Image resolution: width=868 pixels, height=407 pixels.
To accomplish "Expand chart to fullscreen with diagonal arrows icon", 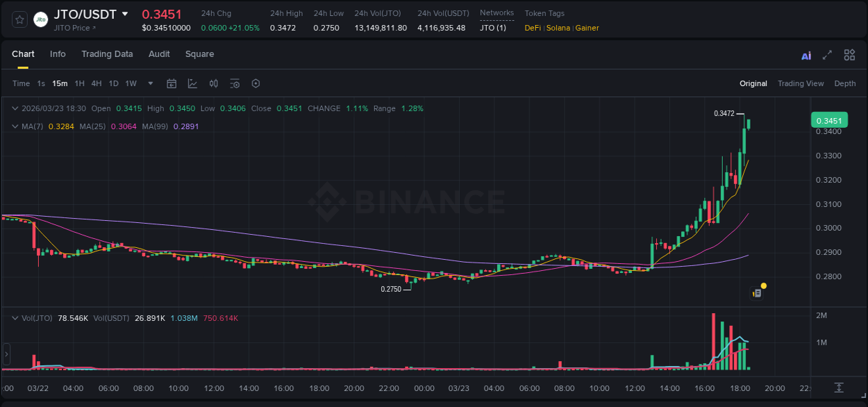I will click(x=827, y=54).
